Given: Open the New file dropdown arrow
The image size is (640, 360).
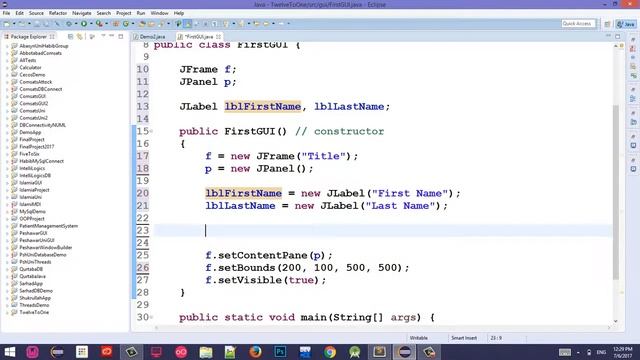Looking at the screenshot, I should click(13, 24).
